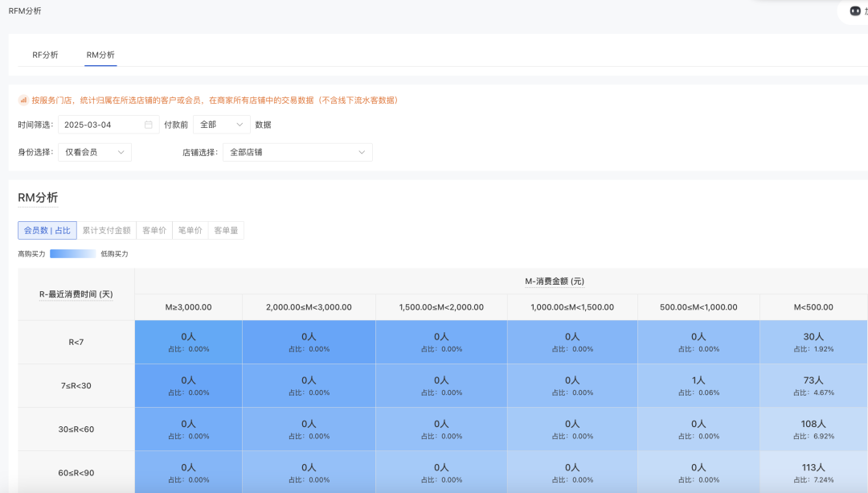
Task: Click the RFM分析 page title
Action: [25, 11]
